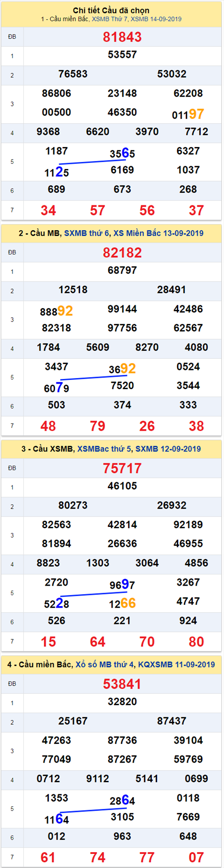Screen dimensions: 224x868
Task: Click fourth prize number 9368
Action: pyautogui.click(x=48, y=132)
